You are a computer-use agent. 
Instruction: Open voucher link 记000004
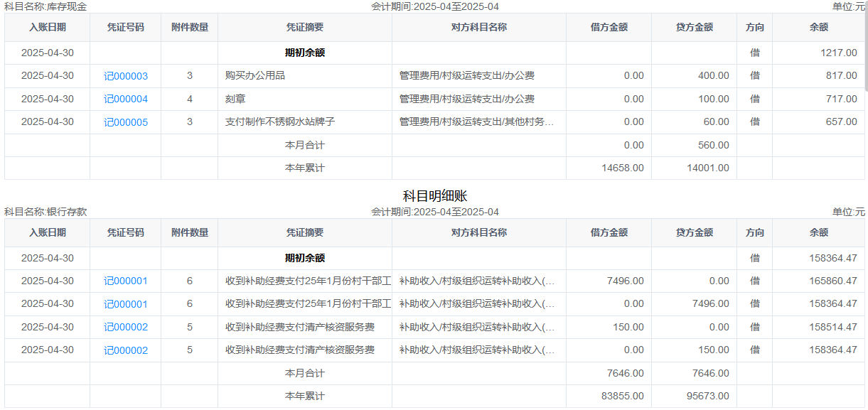point(126,99)
